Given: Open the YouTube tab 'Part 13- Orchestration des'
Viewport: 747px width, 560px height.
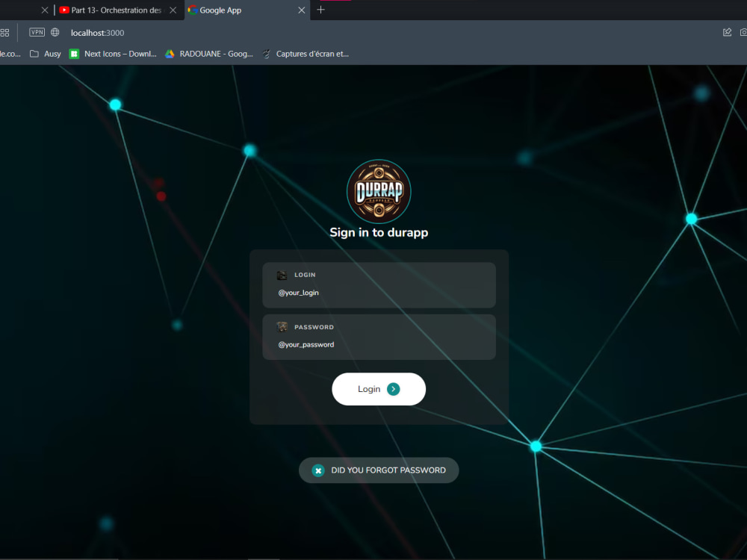Looking at the screenshot, I should pos(117,10).
